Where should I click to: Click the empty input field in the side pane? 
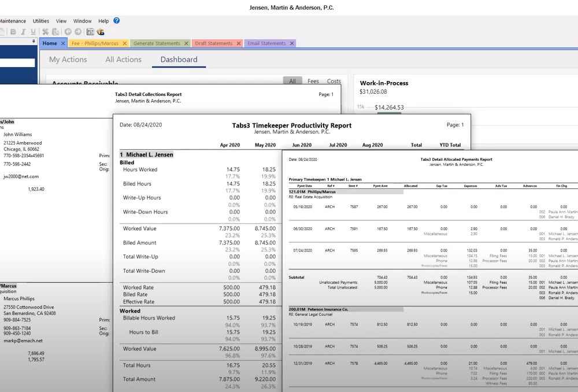point(17,62)
